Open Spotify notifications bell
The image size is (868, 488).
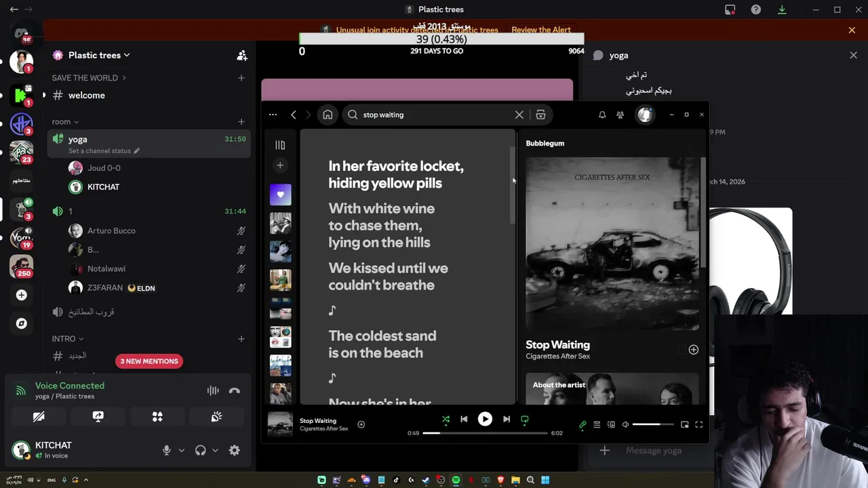coord(602,115)
